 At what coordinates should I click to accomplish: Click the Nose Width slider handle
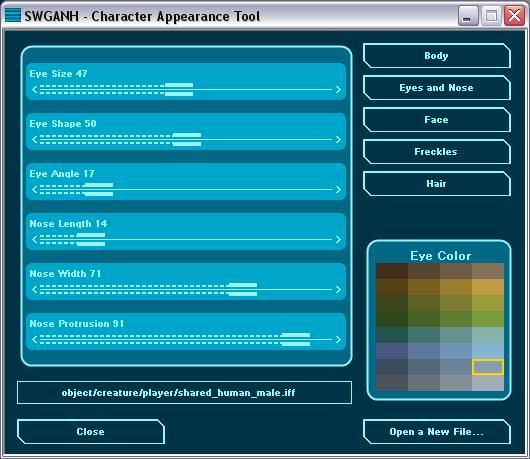pyautogui.click(x=243, y=290)
